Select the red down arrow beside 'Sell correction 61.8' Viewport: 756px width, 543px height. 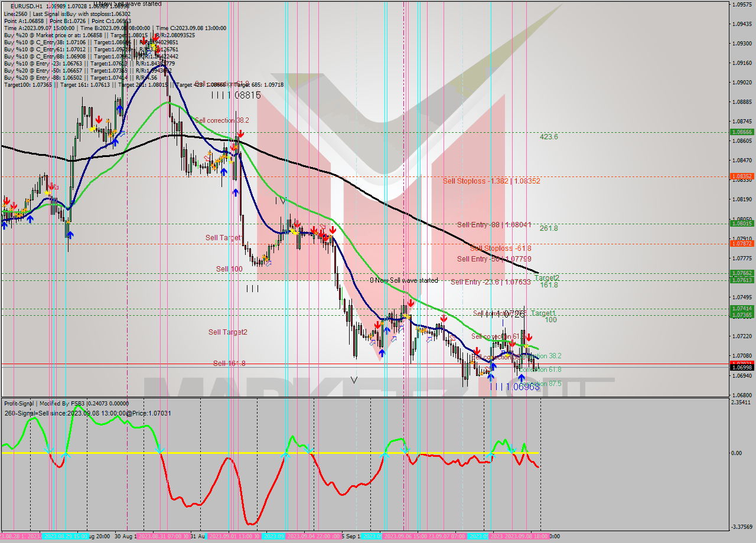coord(513,344)
